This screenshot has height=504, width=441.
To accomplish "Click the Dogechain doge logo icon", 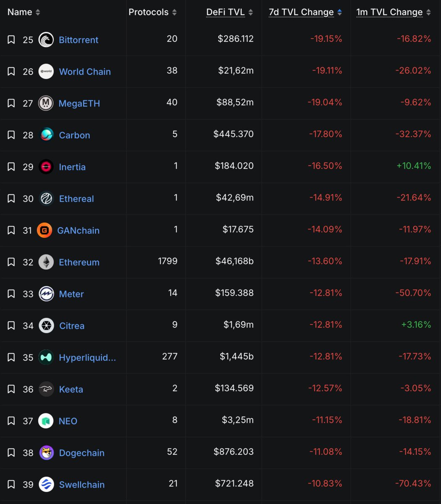I will (46, 453).
